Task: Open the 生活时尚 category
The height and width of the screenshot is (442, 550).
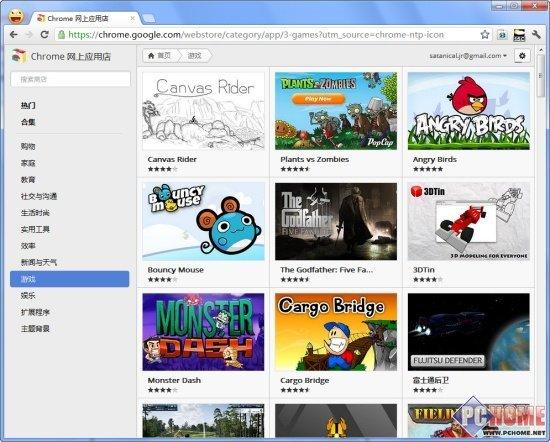Action: pyautogui.click(x=35, y=213)
